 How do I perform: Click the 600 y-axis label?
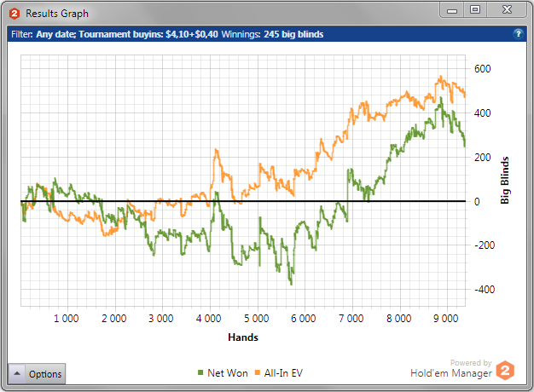tap(483, 69)
